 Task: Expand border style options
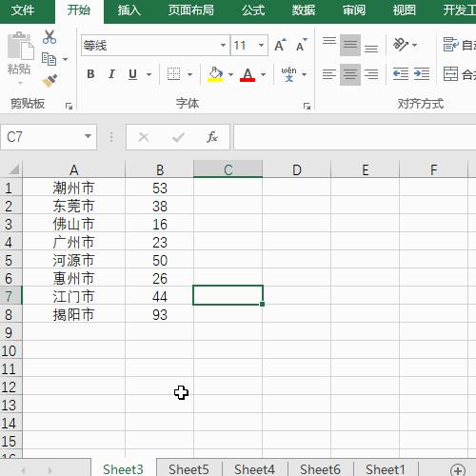(189, 74)
